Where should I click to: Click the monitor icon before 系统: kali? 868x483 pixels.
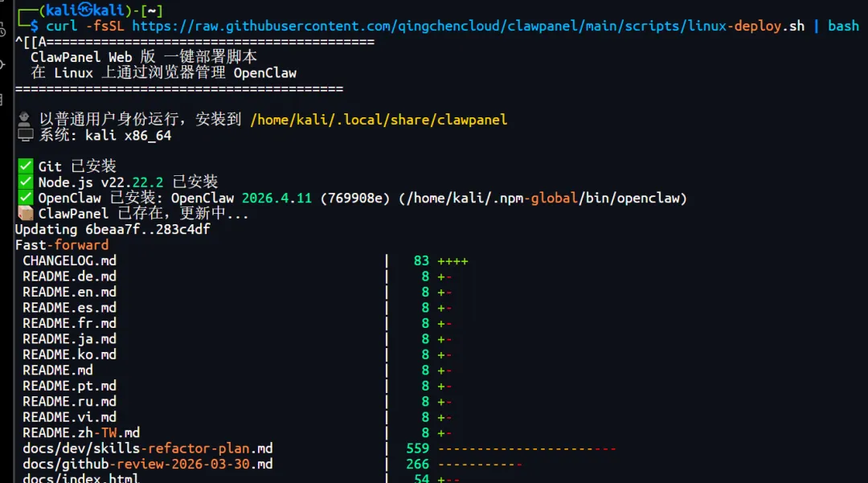pos(26,134)
